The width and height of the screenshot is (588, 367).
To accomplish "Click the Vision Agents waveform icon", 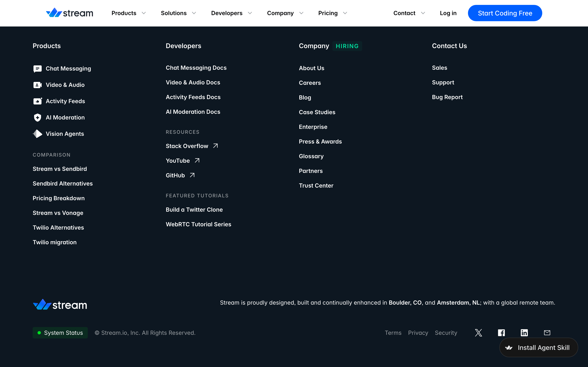I will point(37,134).
